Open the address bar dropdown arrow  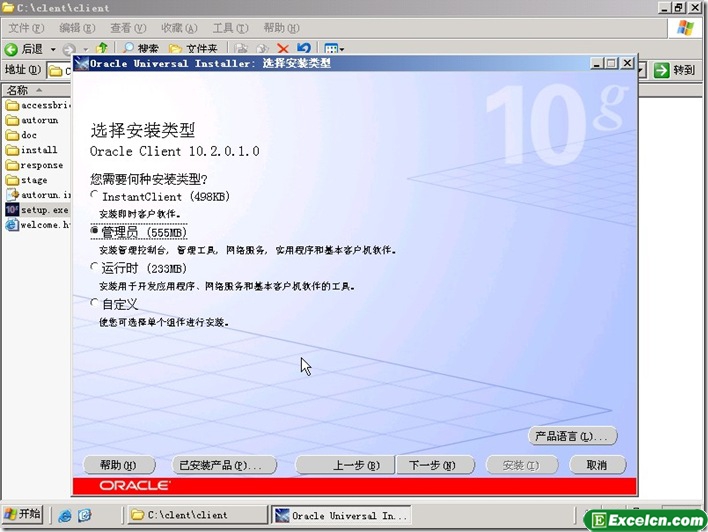click(643, 70)
